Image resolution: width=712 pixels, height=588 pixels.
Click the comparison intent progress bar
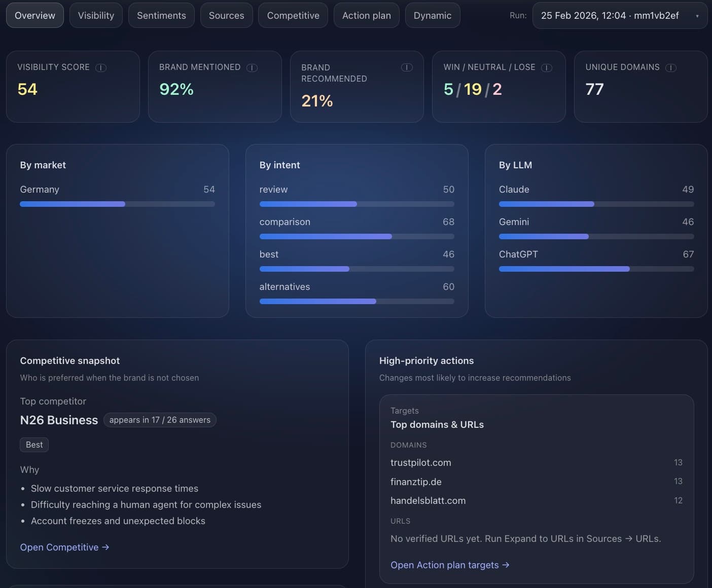pos(357,237)
